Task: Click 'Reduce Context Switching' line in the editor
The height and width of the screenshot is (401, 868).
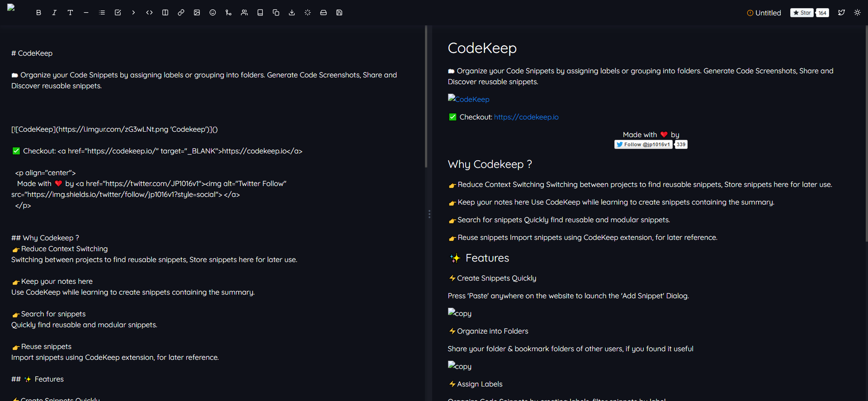Action: click(x=60, y=248)
